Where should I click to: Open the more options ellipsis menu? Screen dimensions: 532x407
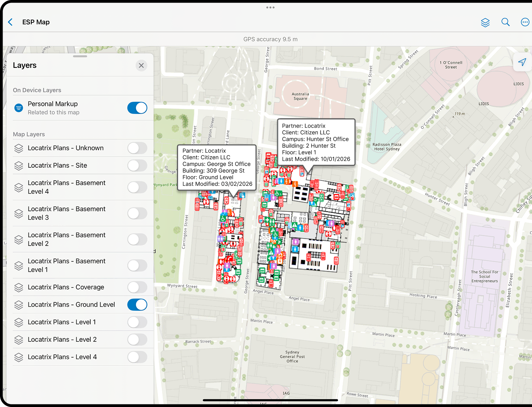[x=525, y=22]
